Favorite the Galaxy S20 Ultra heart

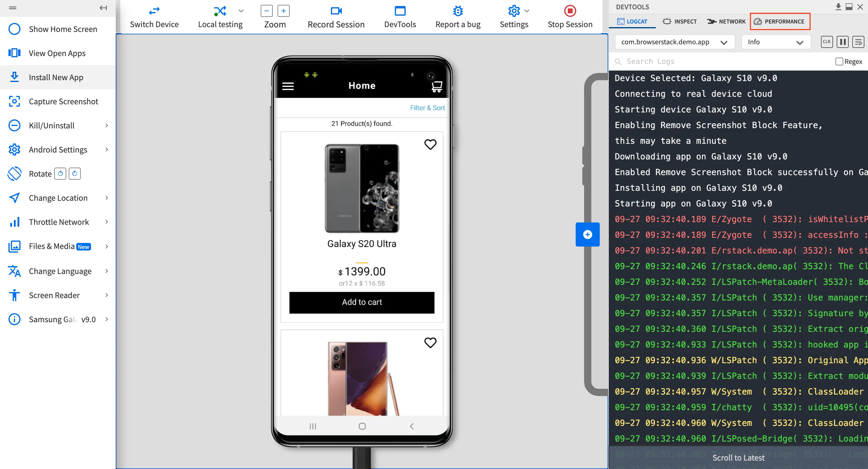coord(430,144)
